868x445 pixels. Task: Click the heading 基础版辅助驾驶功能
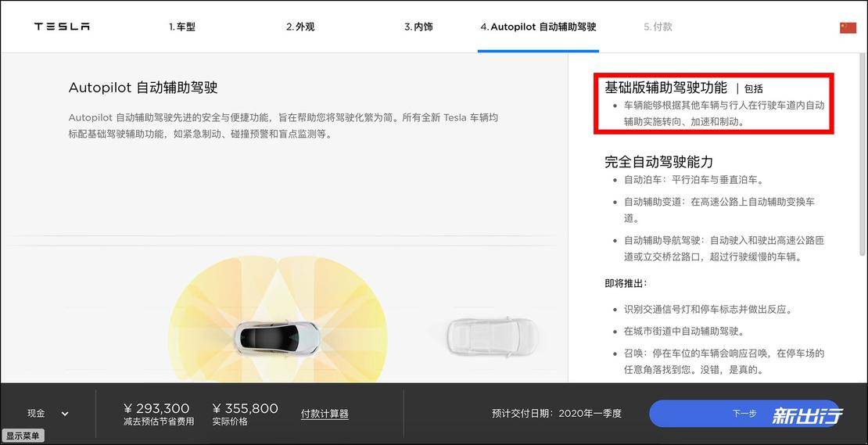[x=666, y=87]
